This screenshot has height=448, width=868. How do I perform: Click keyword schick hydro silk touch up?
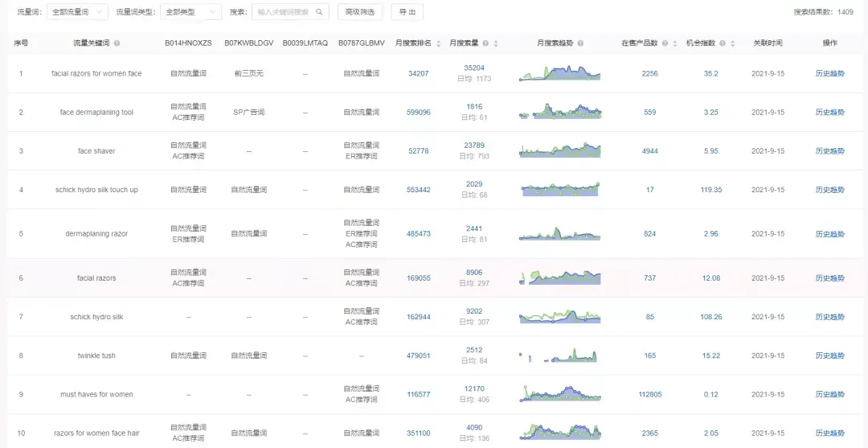click(97, 189)
